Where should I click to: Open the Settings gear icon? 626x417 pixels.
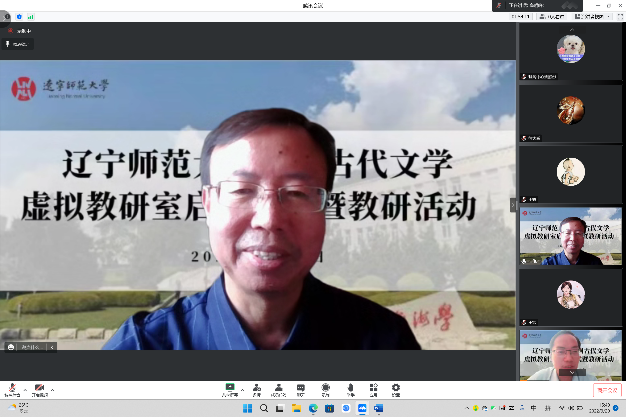pyautogui.click(x=396, y=387)
